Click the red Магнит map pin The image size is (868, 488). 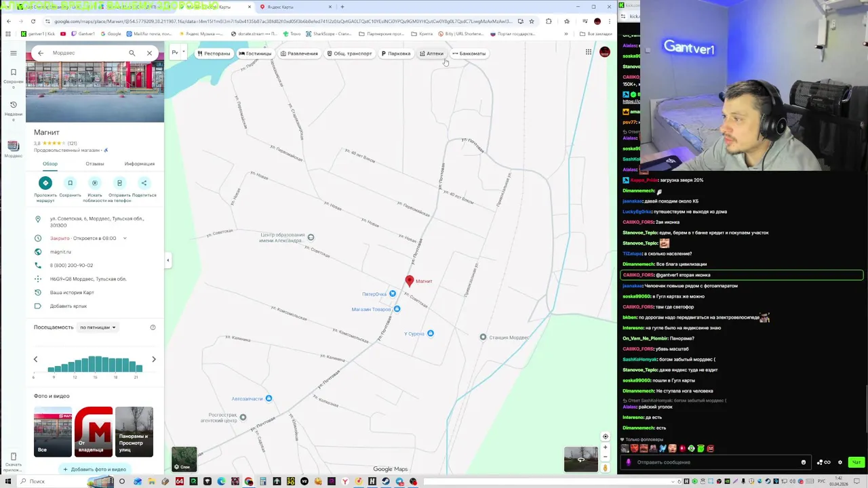[409, 281]
